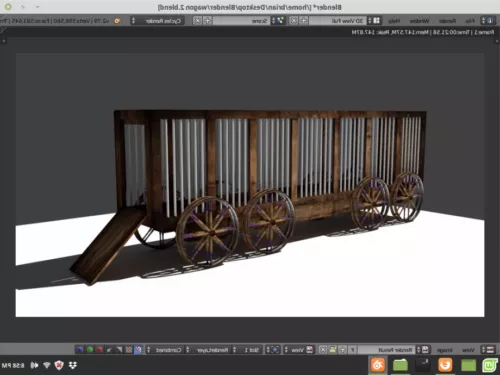Toggle Alpha channel display
Screen dimensions: 500x375
[x=119, y=350]
